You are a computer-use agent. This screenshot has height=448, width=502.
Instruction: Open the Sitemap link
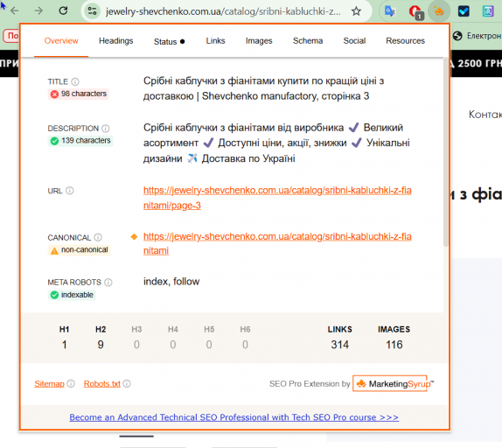[49, 383]
